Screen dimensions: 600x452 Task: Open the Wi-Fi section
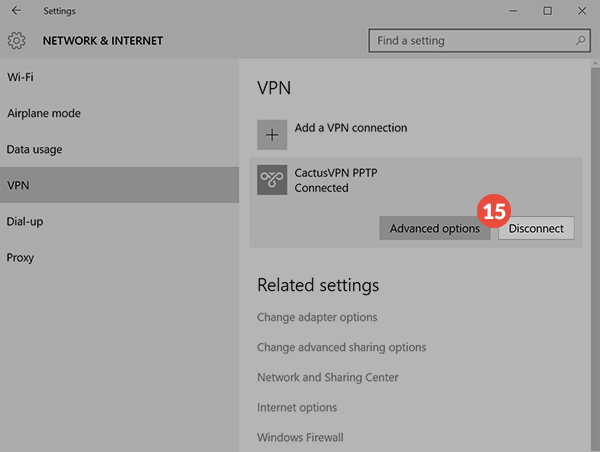pos(119,77)
